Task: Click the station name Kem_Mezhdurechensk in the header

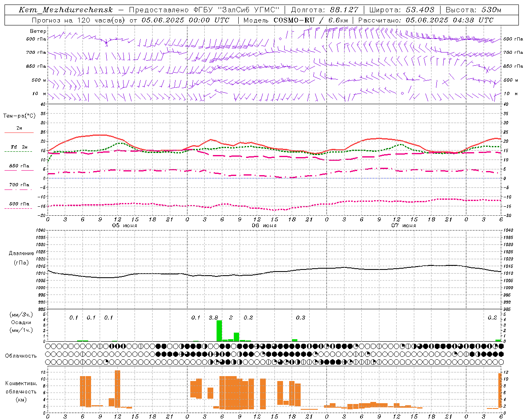Action: point(66,10)
